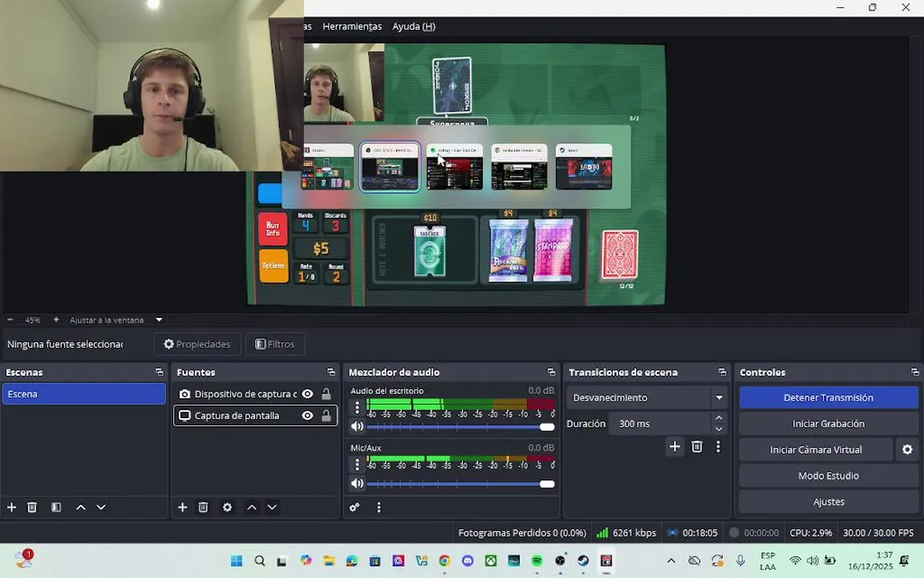The height and width of the screenshot is (578, 924).
Task: Open the ESP LAA language switcher
Action: (768, 560)
